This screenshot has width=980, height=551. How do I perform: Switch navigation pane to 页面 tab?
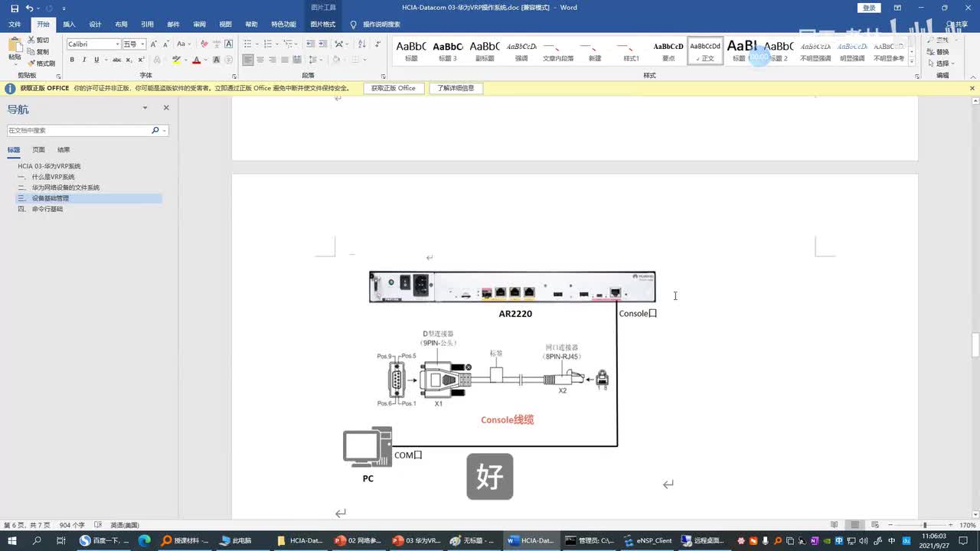coord(38,150)
